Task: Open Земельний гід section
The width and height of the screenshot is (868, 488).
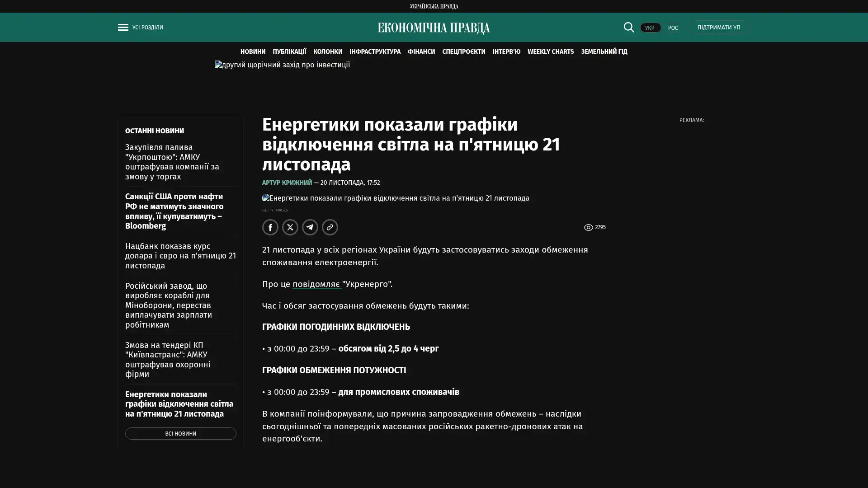Action: tap(604, 52)
